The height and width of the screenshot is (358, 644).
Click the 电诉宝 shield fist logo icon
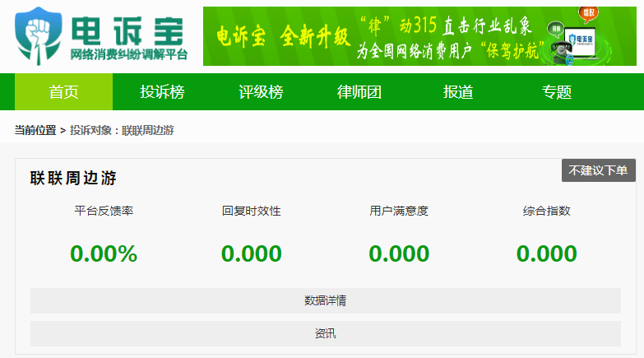[x=38, y=36]
